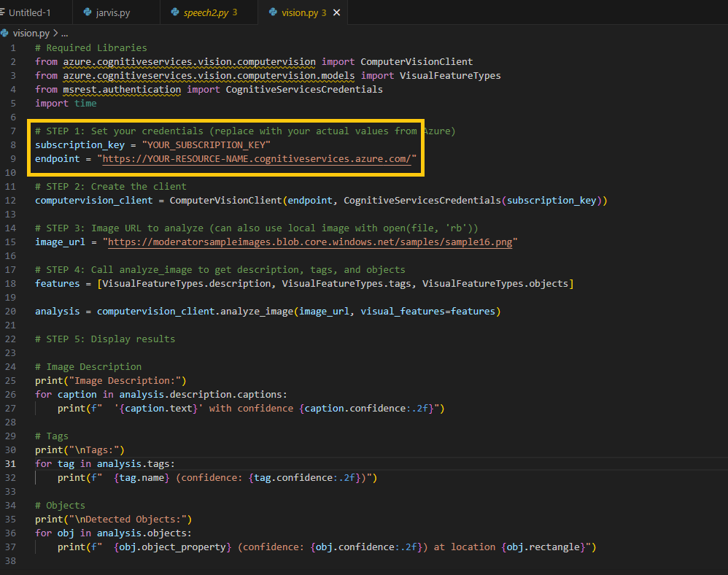
Task: Click VisualFeatureTypes in the import on line 3
Action: point(450,76)
